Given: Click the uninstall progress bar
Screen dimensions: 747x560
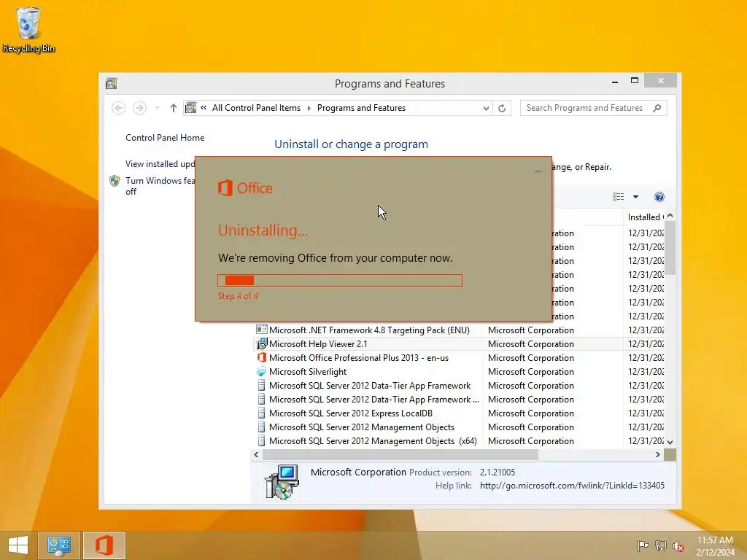Looking at the screenshot, I should 340,281.
